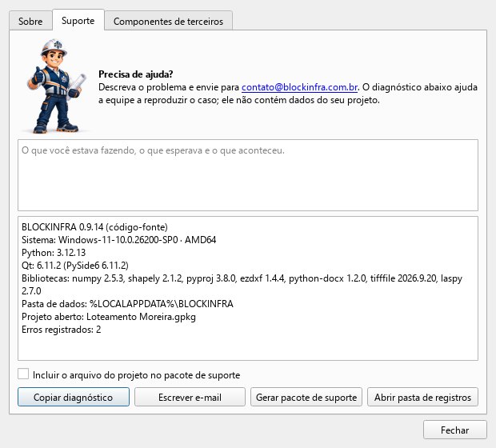The image size is (496, 448).
Task: Open the Componentes de terceiros tab
Action: click(168, 21)
